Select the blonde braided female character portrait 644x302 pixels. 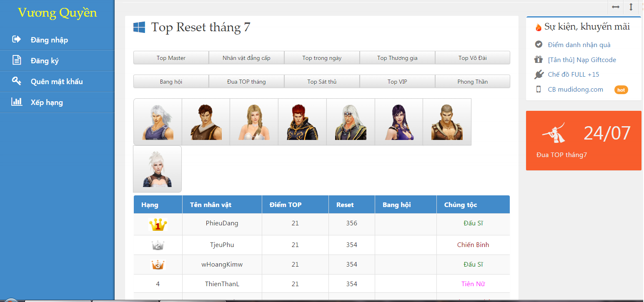254,122
